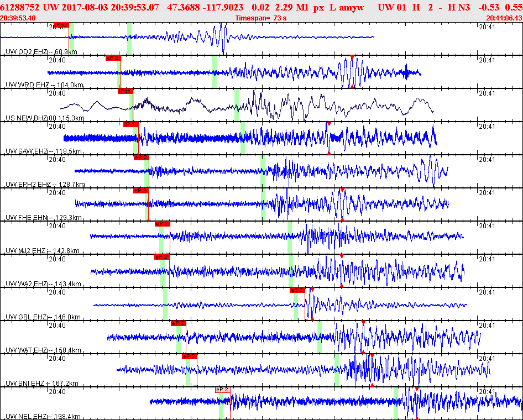523x420 pixels.
Task: Click the predicted P green bar on GBL trace
Action: coord(165,303)
